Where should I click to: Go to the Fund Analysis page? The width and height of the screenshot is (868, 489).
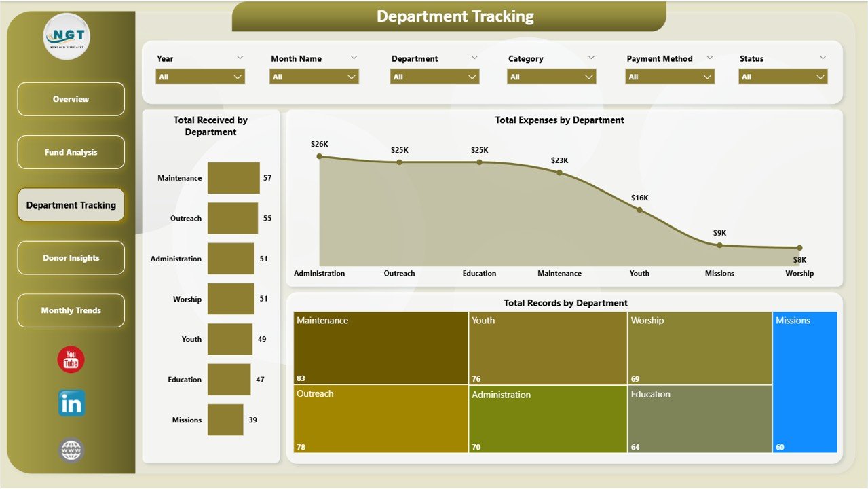[x=71, y=152]
